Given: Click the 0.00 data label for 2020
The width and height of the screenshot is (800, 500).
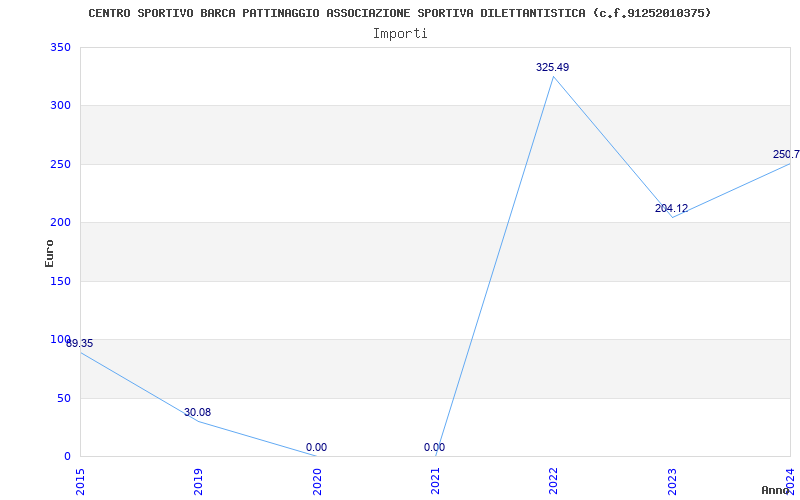Looking at the screenshot, I should 316,447.
